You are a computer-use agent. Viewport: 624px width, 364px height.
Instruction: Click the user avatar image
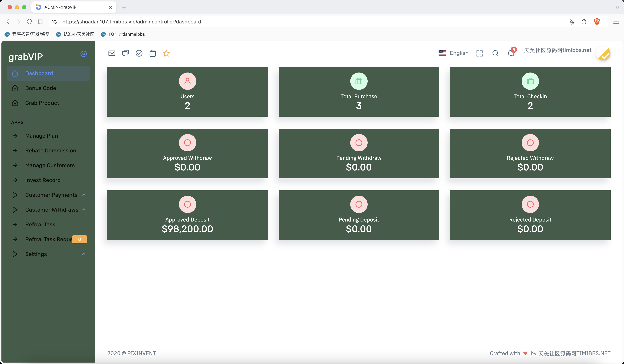coord(603,53)
